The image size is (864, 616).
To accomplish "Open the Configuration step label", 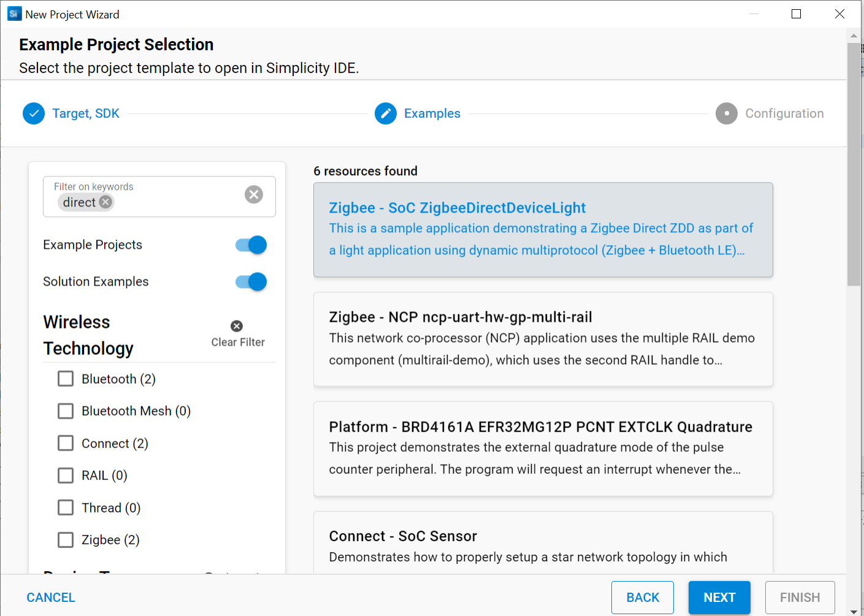I will (784, 113).
